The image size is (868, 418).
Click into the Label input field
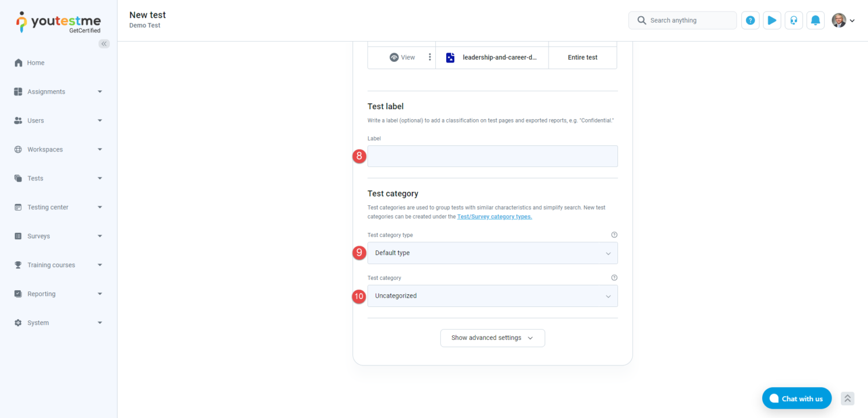[x=492, y=156]
